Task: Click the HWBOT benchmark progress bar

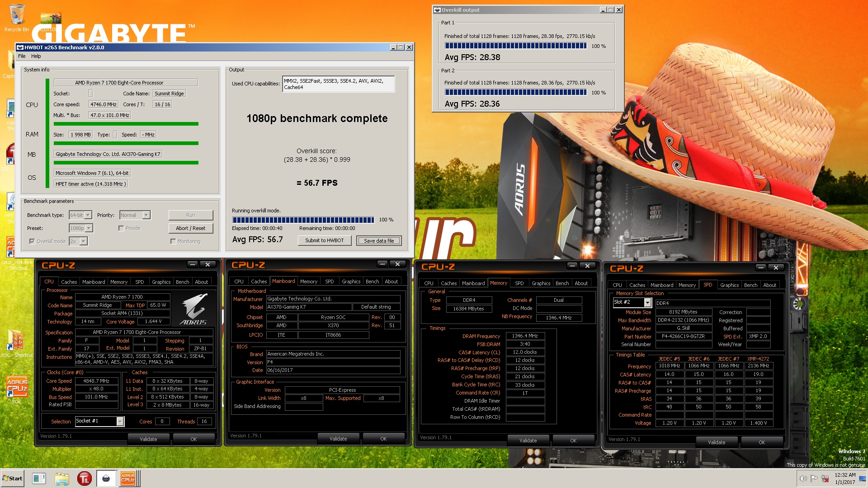Action: pyautogui.click(x=303, y=220)
